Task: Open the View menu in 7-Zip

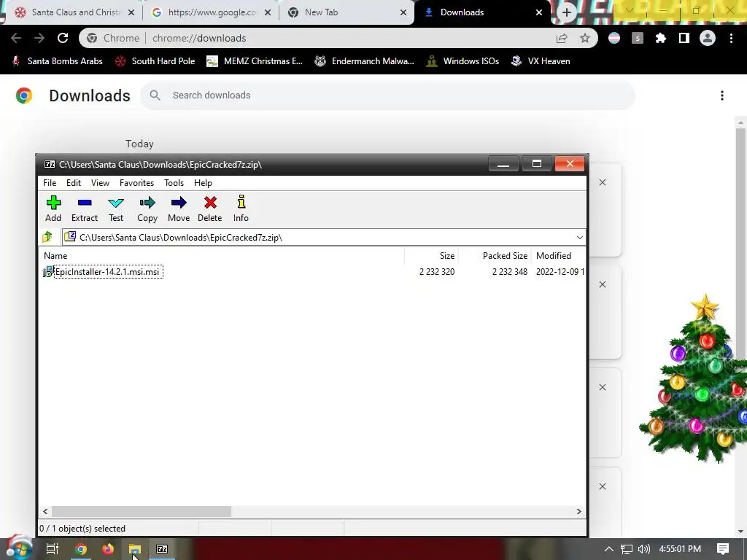Action: [100, 183]
